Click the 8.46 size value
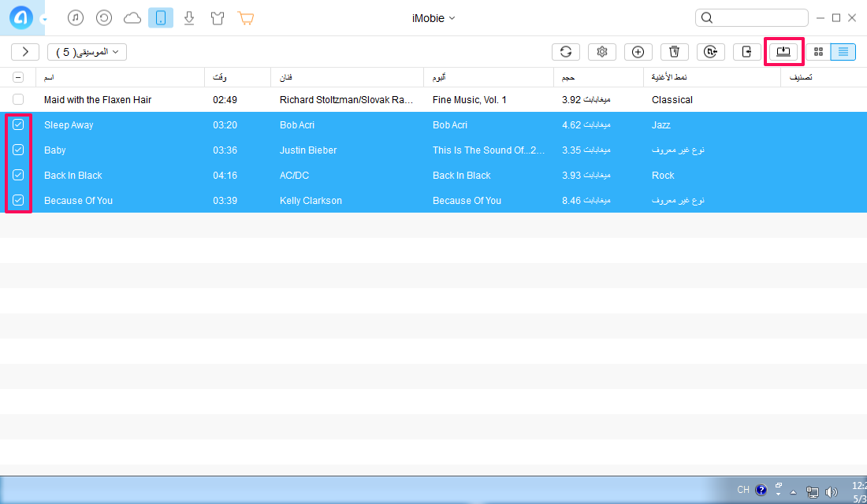The image size is (867, 504). click(x=571, y=201)
